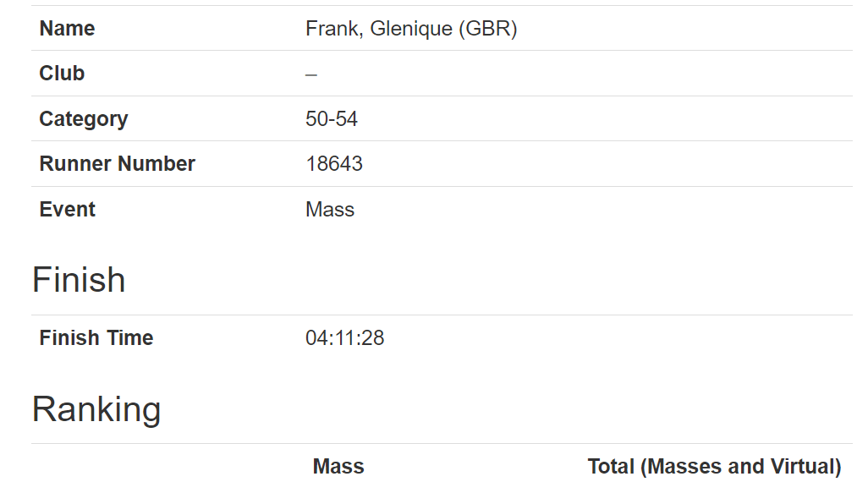This screenshot has width=868, height=482.
Task: Click the dash value for Club
Action: [x=311, y=74]
